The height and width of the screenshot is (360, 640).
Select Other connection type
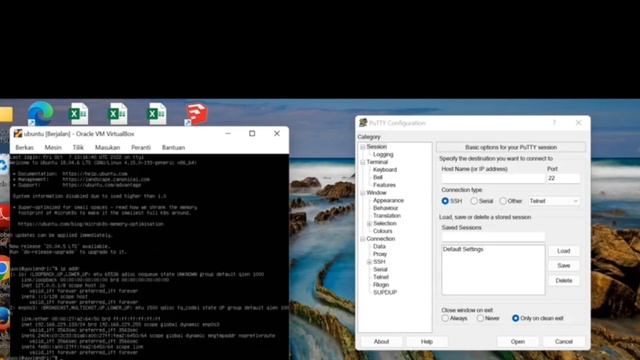click(503, 201)
